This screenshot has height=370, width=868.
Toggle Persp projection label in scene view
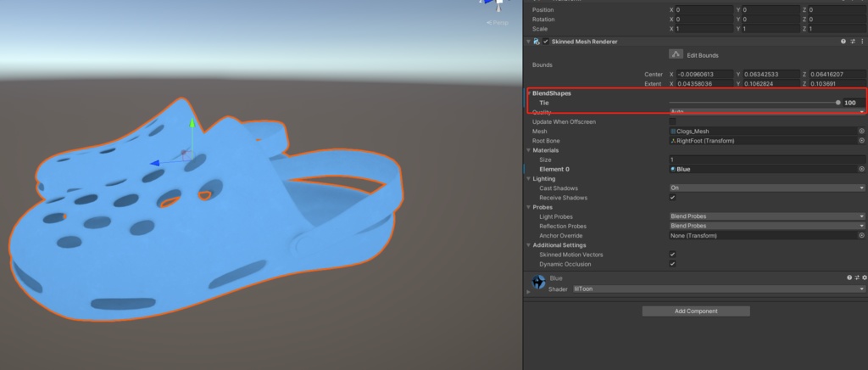tap(497, 23)
